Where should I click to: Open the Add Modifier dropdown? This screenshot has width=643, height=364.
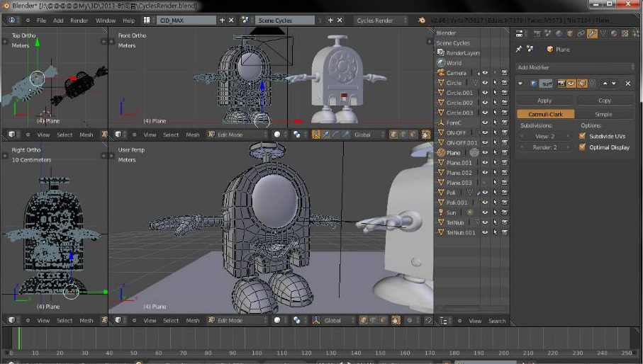(x=575, y=67)
